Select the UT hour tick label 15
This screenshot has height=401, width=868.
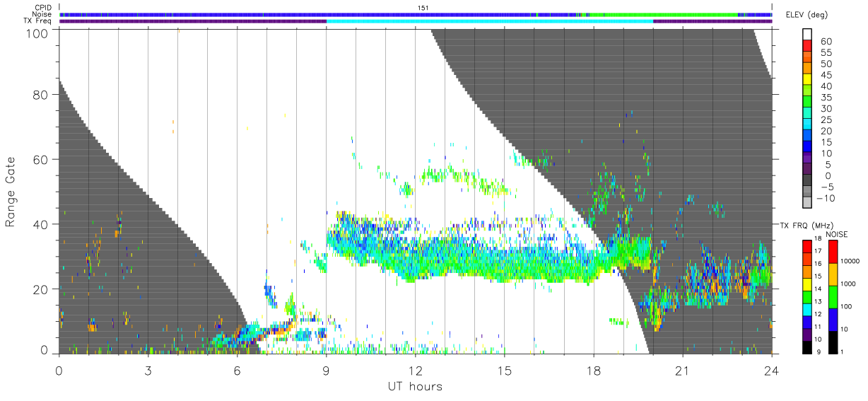tap(504, 371)
